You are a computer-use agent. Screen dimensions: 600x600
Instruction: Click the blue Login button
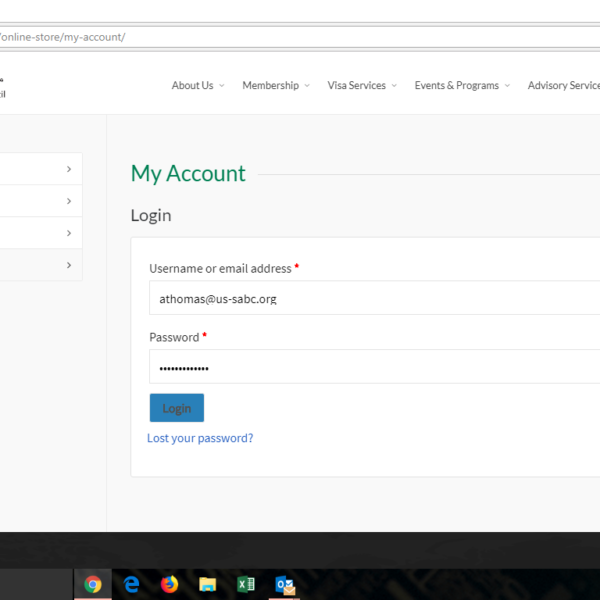(176, 408)
